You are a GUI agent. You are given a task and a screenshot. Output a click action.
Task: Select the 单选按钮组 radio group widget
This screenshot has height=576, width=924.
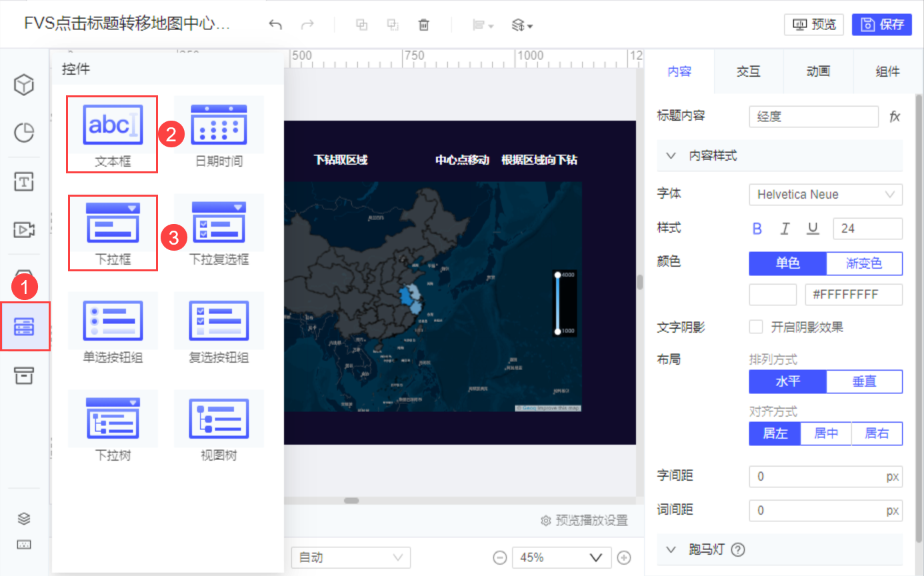[x=113, y=330]
